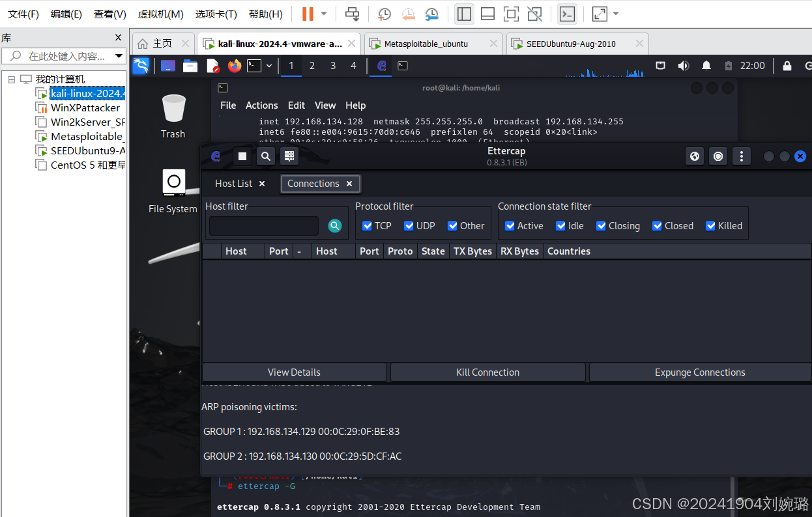Open the terminal launcher in the Kali panel
Screen dimensions: 812x517
254,65
